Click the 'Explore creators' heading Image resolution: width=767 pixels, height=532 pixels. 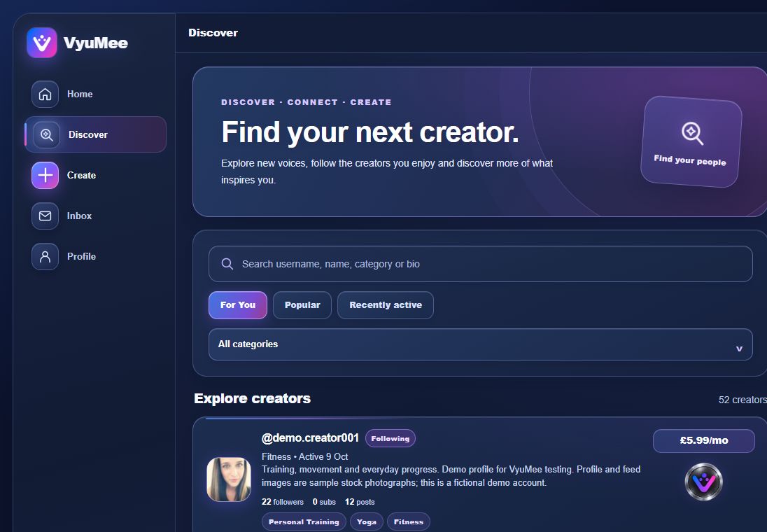tap(253, 398)
